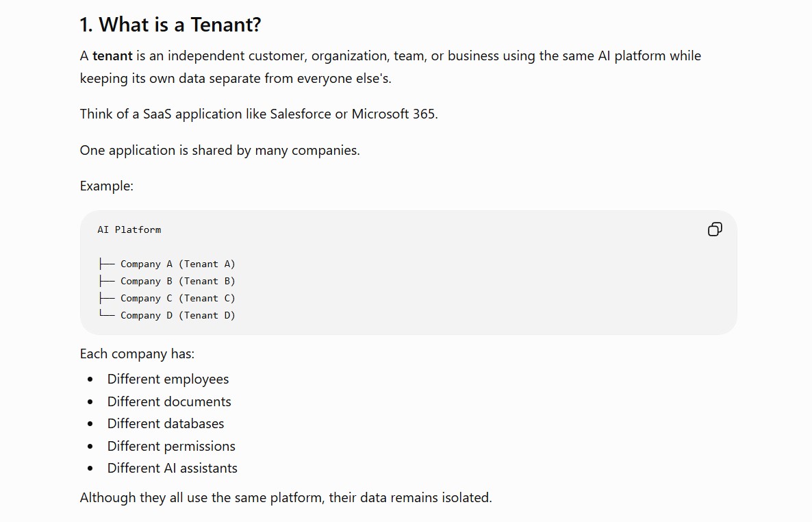Click the heading What is a Tenant?

(x=170, y=25)
